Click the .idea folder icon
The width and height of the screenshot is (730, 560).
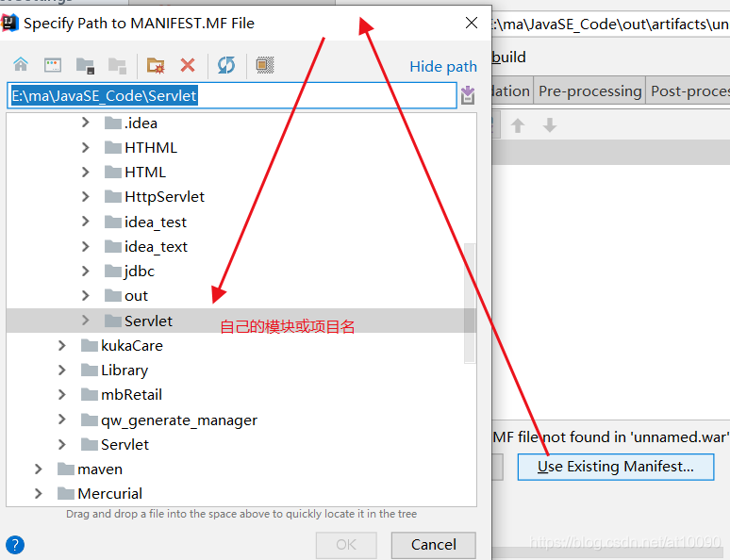[x=113, y=123]
